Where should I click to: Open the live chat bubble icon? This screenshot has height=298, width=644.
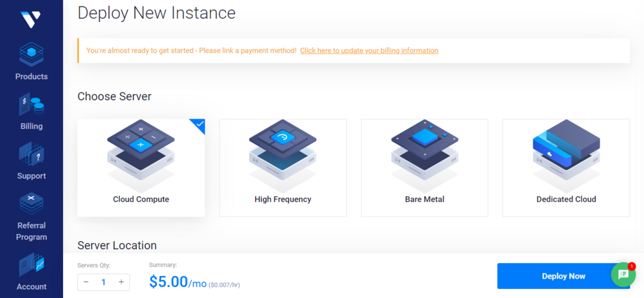[x=623, y=274]
